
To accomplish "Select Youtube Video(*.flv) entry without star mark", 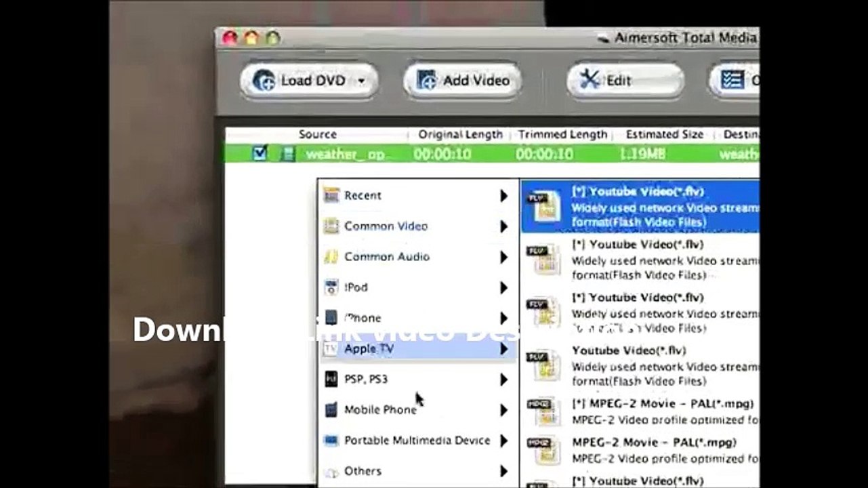I will click(640, 365).
